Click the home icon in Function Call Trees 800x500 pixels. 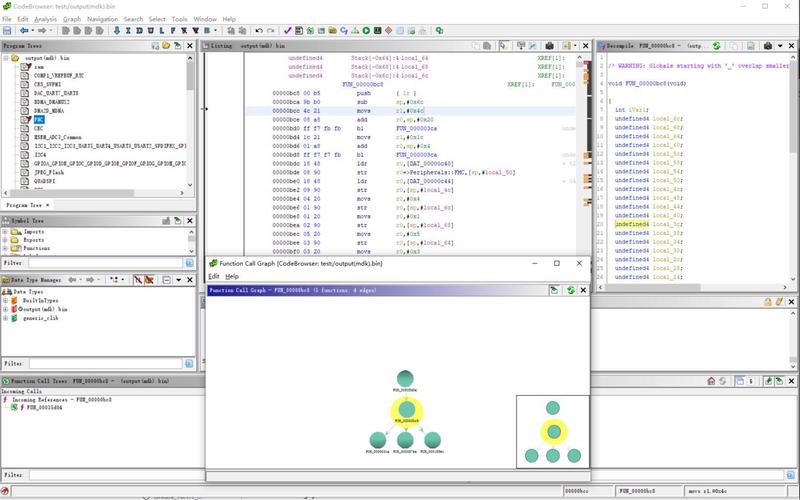(x=711, y=381)
